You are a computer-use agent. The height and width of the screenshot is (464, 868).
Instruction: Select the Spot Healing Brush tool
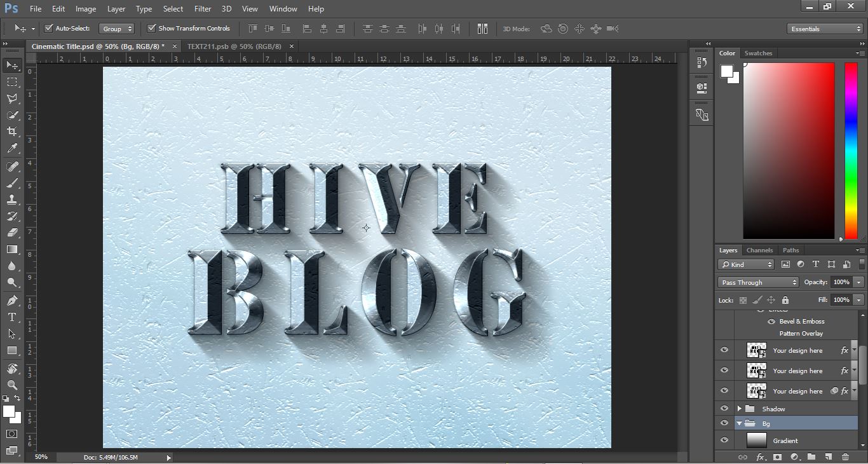pos(12,167)
